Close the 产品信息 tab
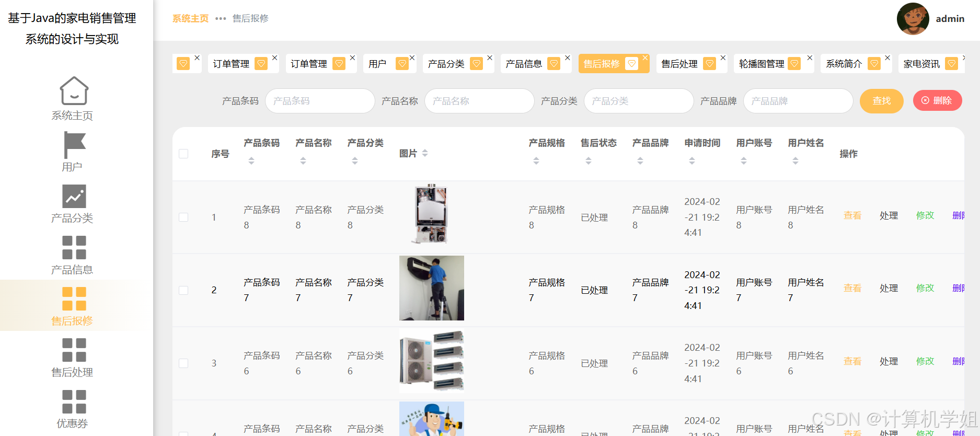The image size is (980, 436). coord(568,58)
